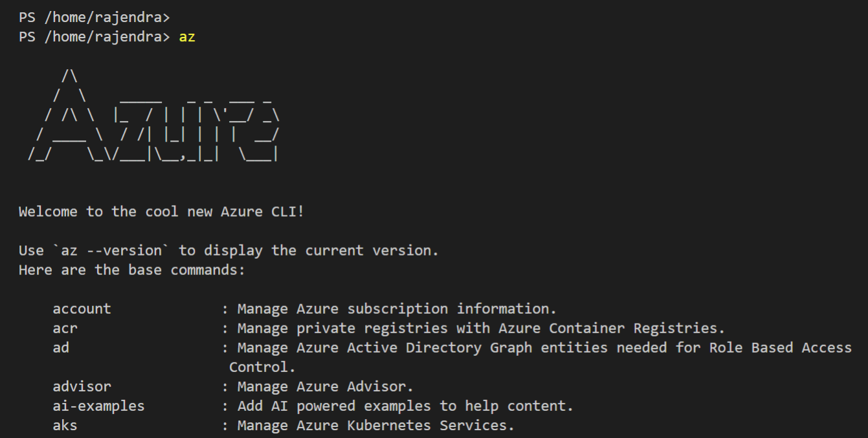868x438 pixels.
Task: Click the first empty PS /home/rajendra> prompt
Action: 95,17
